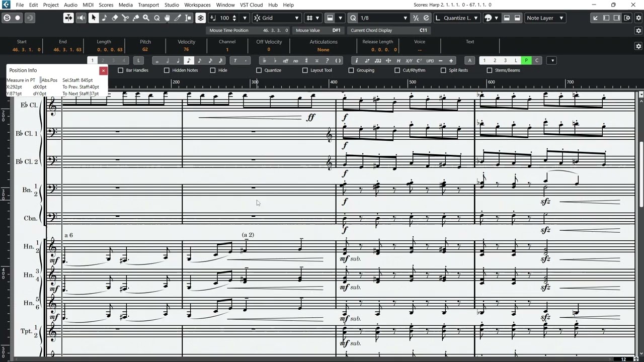Open the event colors palette dropdown
644x362 pixels.
tap(491, 18)
